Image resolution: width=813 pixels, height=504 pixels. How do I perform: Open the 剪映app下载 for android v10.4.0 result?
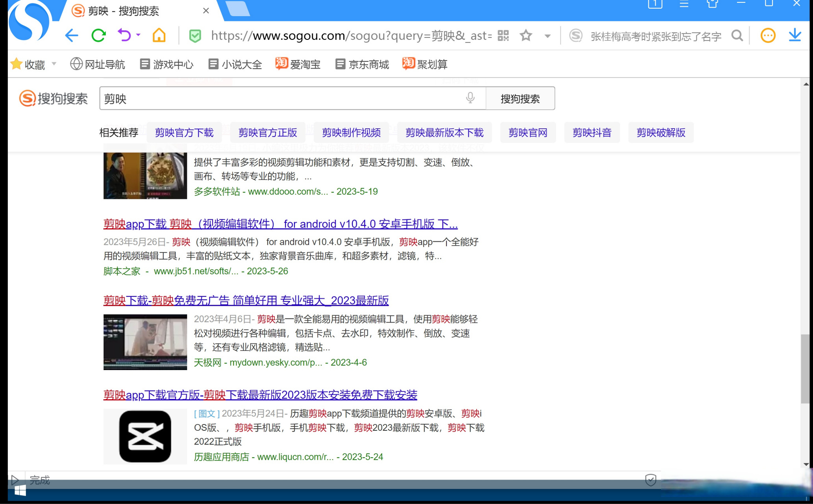(280, 224)
